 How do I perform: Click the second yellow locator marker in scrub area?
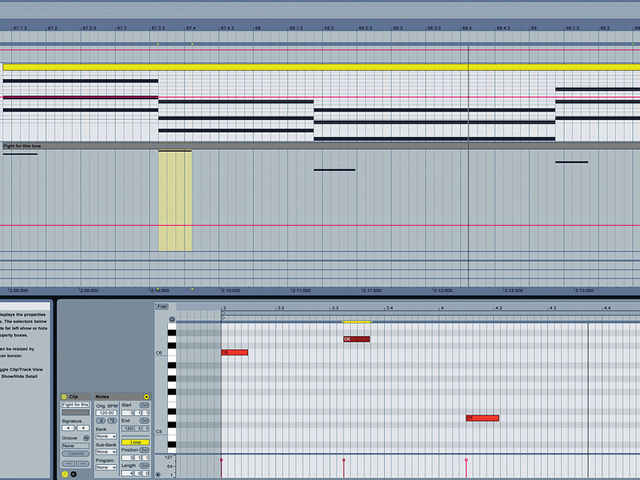[x=192, y=44]
